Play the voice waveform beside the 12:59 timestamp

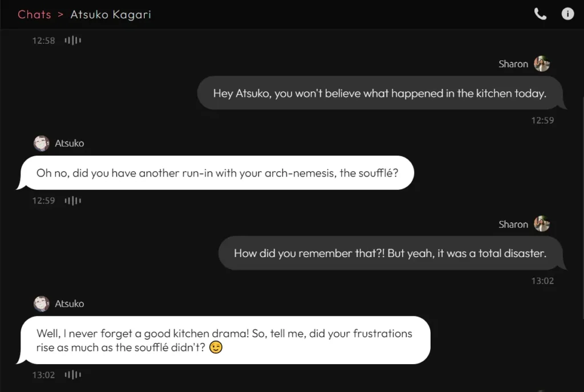click(x=73, y=201)
